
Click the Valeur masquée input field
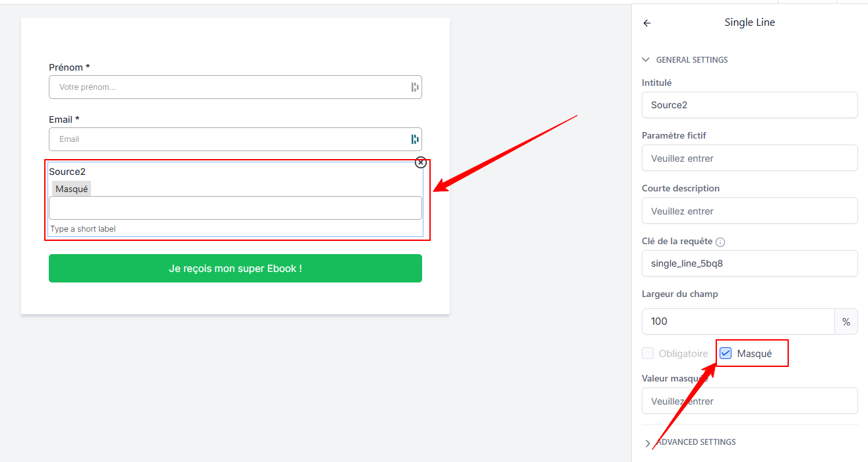749,401
